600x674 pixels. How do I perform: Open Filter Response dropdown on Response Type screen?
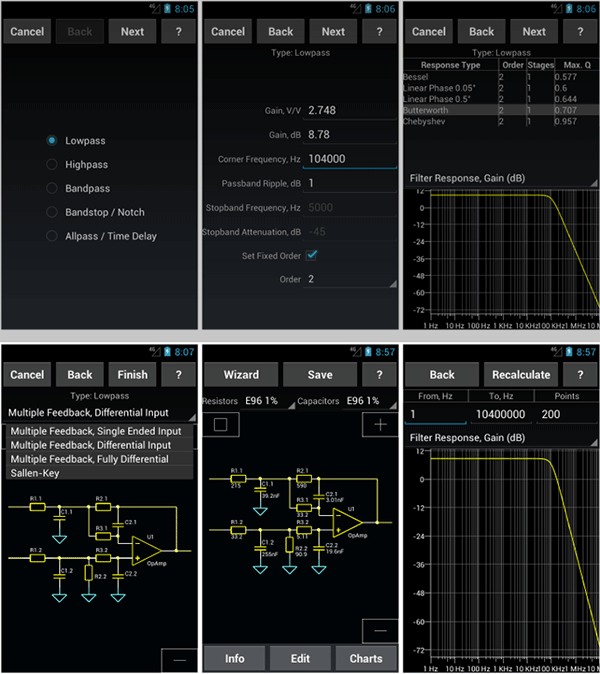click(501, 178)
